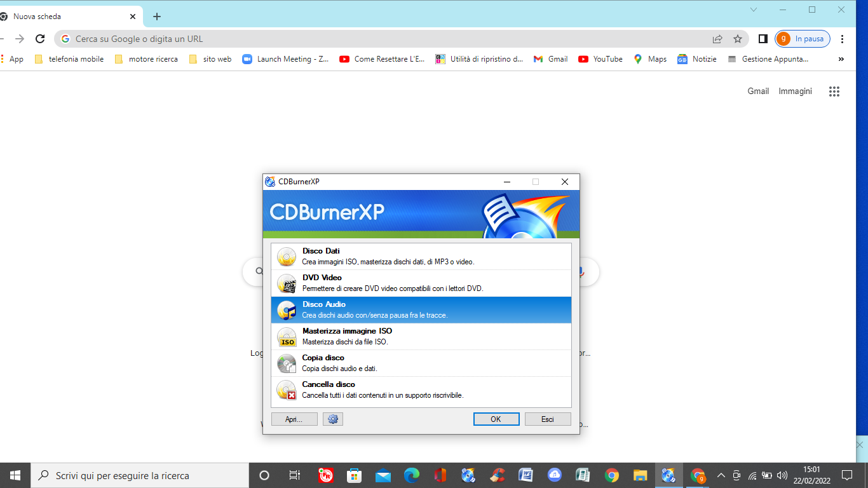The height and width of the screenshot is (488, 868).
Task: Show hidden system tray icons
Action: point(721,475)
